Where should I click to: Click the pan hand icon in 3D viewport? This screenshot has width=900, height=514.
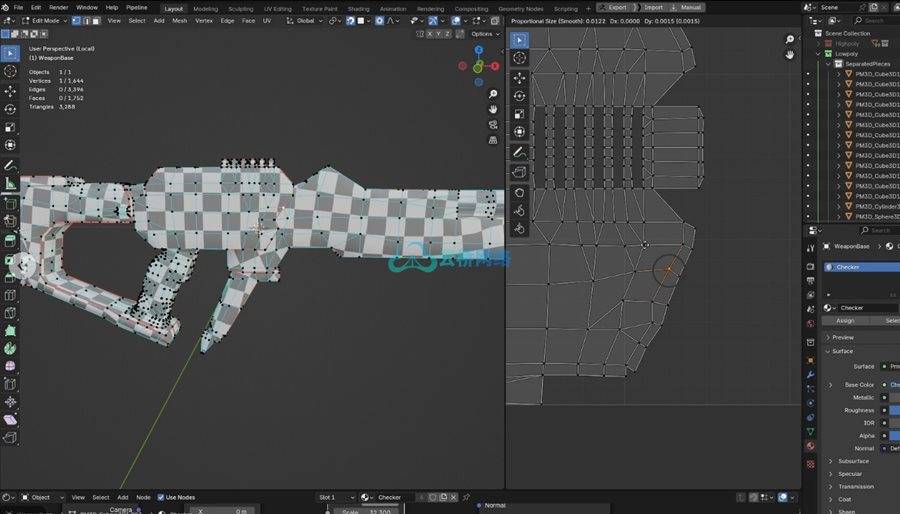click(x=493, y=108)
